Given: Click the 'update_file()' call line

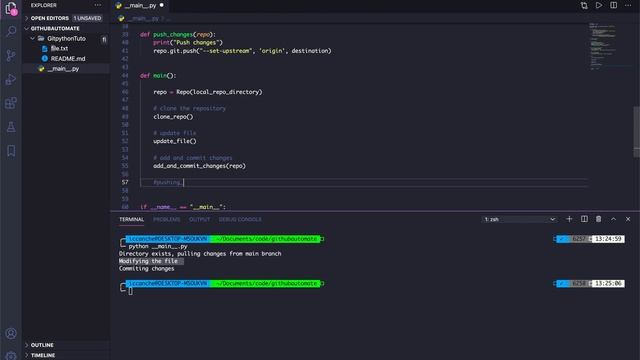Looking at the screenshot, I should [175, 141].
